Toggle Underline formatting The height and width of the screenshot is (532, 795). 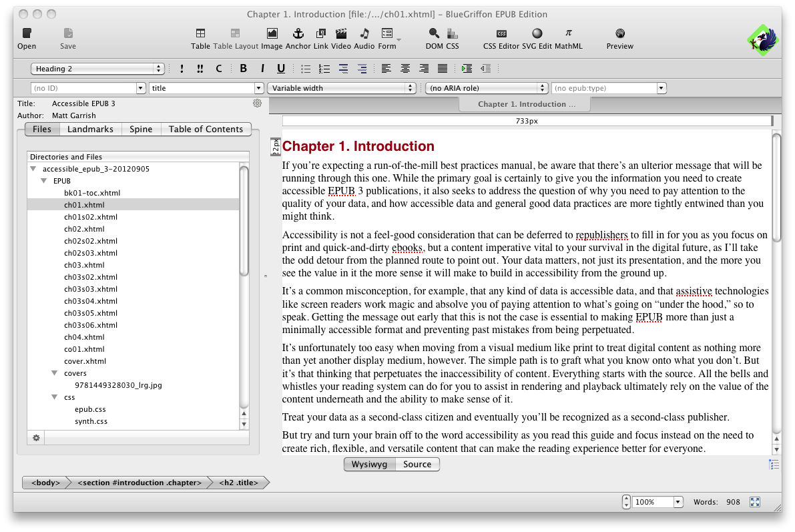click(x=281, y=69)
